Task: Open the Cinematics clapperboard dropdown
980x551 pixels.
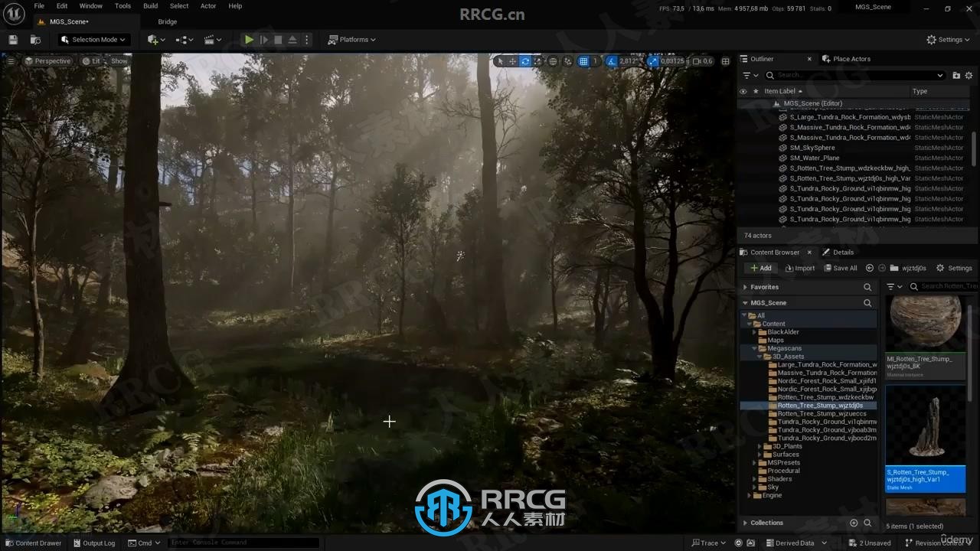Action: coord(213,40)
